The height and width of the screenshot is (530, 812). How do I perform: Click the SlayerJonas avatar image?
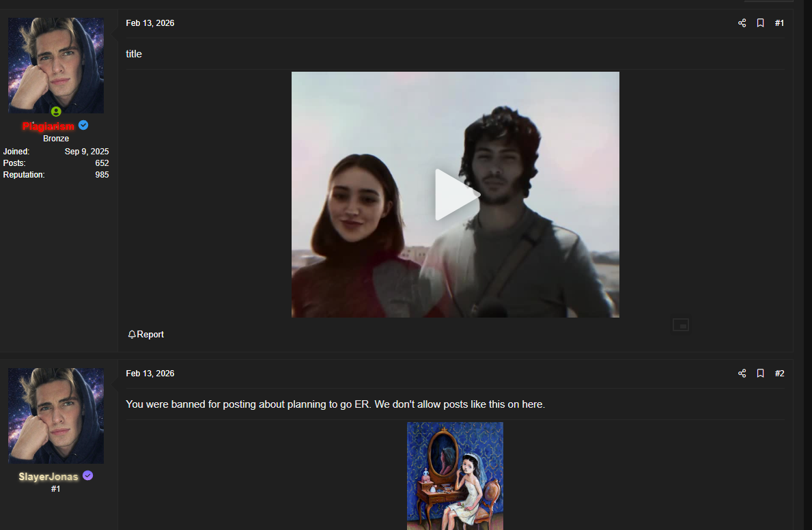pos(56,416)
